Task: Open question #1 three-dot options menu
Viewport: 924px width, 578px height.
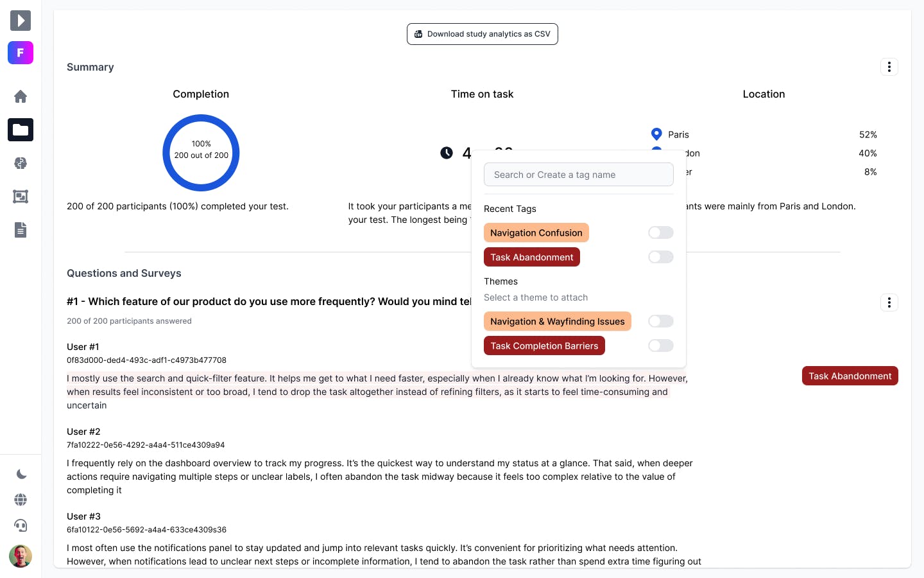Action: tap(889, 302)
